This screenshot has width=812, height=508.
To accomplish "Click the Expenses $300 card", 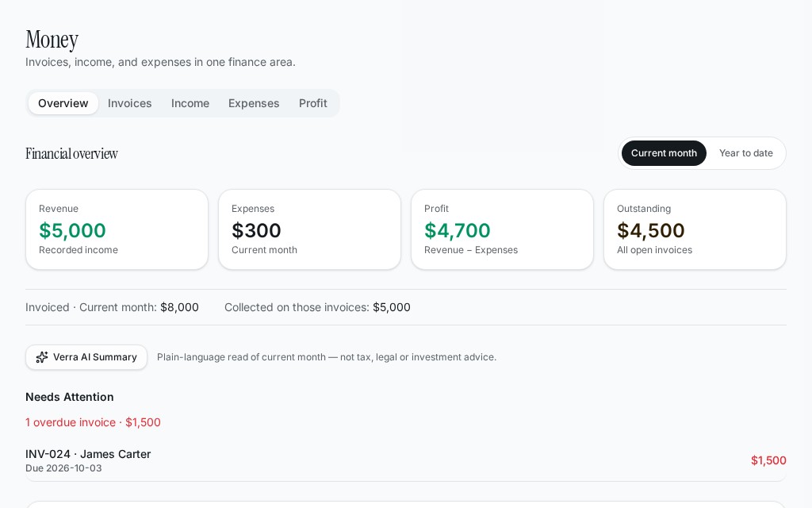I will coord(310,229).
